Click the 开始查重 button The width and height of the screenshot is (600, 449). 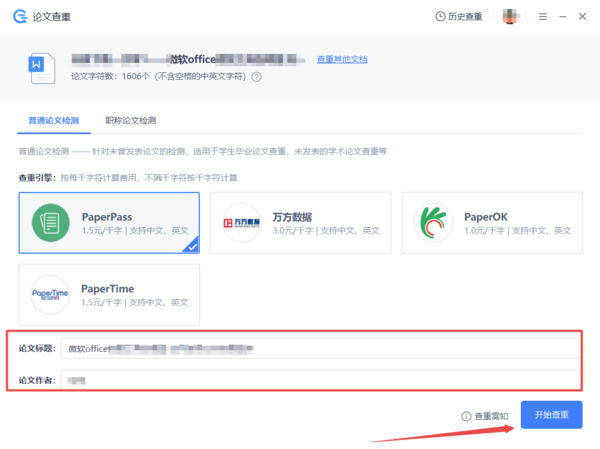[552, 415]
